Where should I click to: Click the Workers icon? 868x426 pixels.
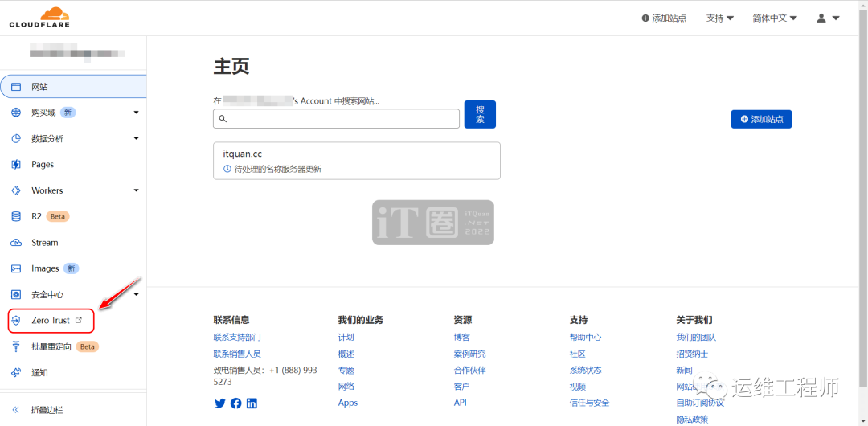coord(16,190)
